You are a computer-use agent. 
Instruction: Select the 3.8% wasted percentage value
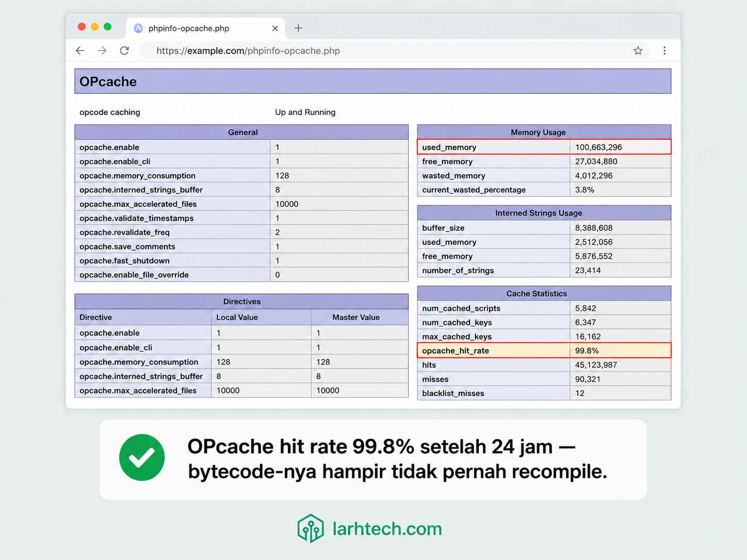[x=584, y=190]
